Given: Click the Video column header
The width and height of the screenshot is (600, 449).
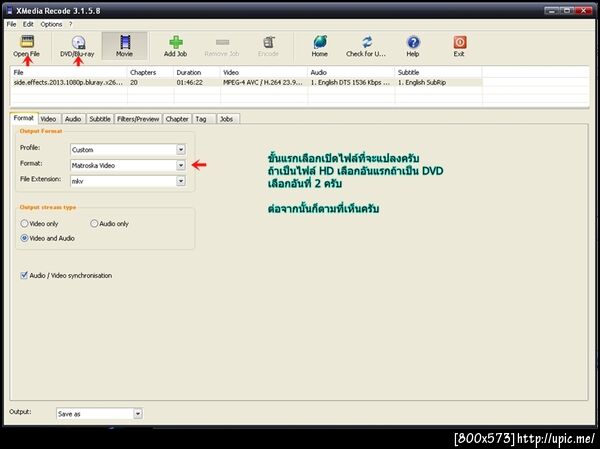Looking at the screenshot, I should (264, 72).
